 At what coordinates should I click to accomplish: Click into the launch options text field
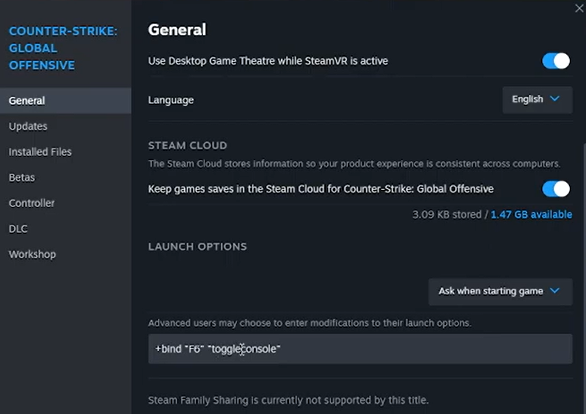point(360,349)
